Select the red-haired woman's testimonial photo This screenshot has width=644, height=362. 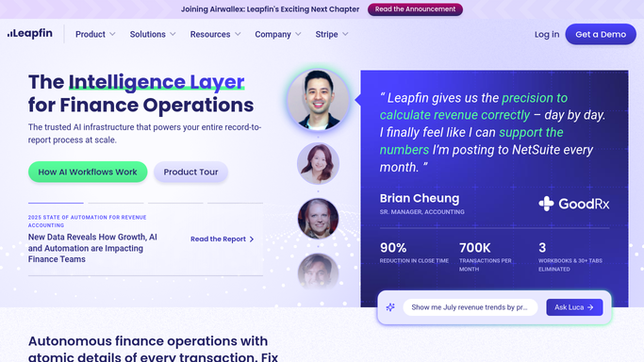pos(318,163)
